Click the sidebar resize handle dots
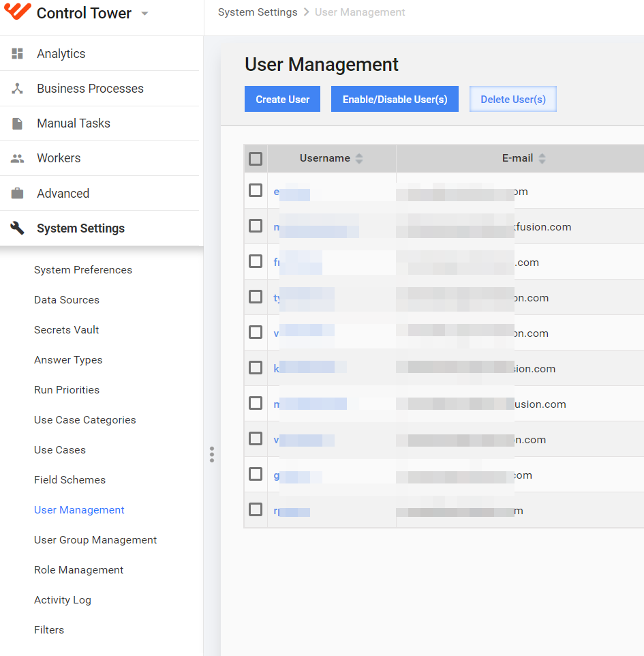Screen dimensions: 644x656 (212, 454)
